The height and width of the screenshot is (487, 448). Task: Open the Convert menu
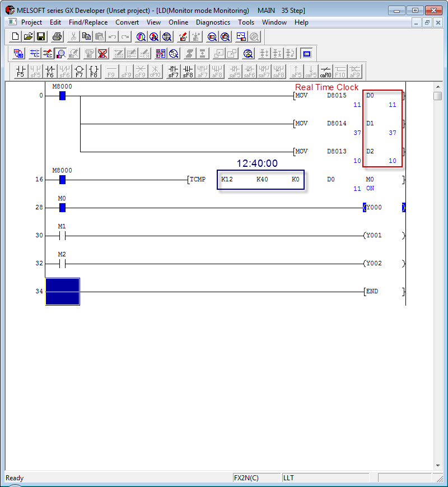[127, 22]
